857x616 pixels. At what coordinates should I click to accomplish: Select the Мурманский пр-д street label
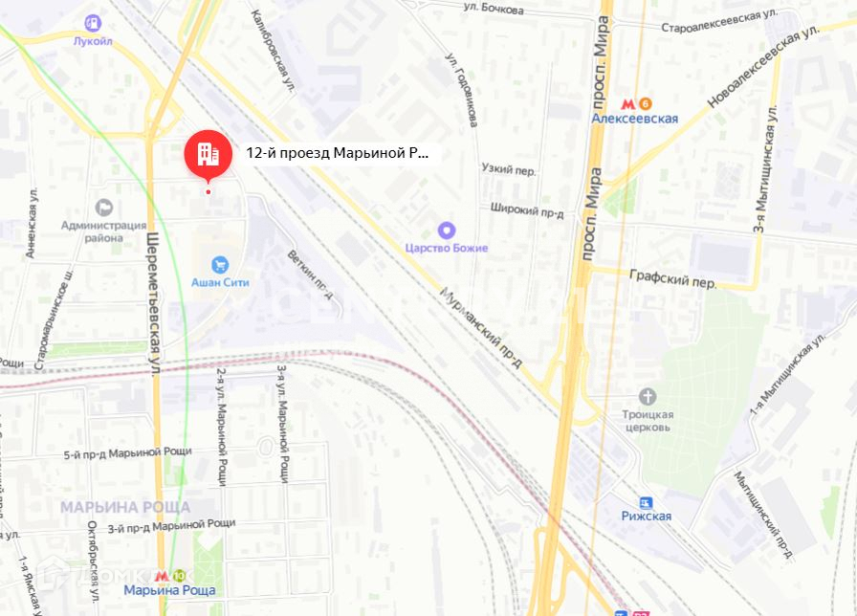tap(481, 327)
